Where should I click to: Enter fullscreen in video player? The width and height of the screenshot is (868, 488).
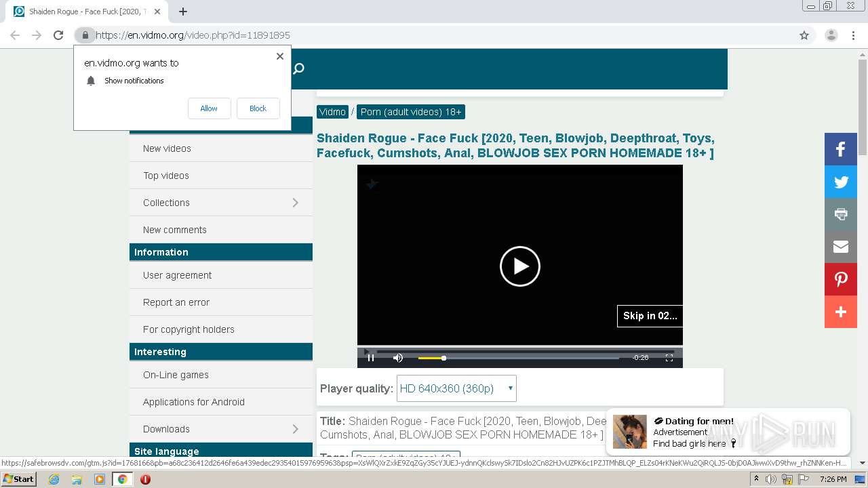(x=669, y=358)
